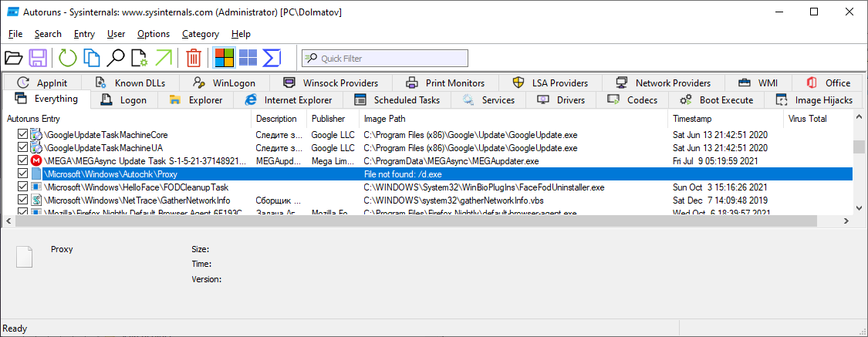Sort by Timestamp column header

(726, 119)
